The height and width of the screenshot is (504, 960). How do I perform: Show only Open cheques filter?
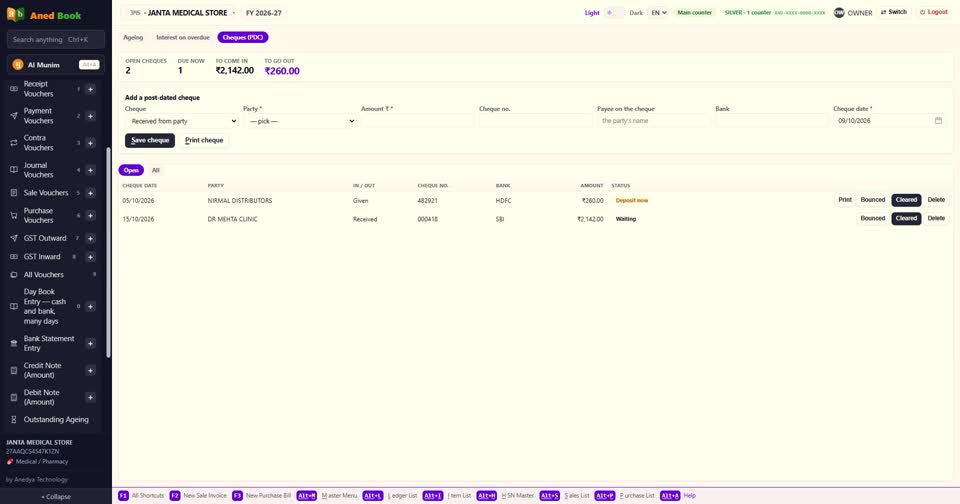[131, 170]
